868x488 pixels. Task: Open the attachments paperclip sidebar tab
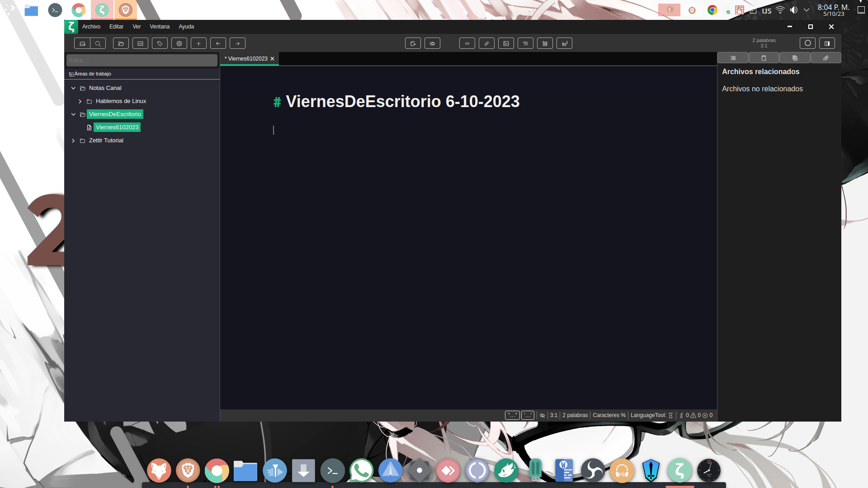826,58
